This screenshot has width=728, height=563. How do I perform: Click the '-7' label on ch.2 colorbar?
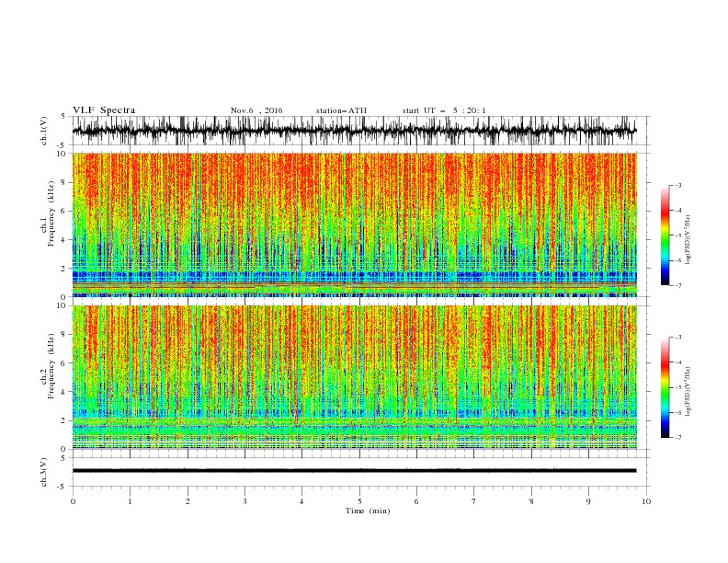677,438
